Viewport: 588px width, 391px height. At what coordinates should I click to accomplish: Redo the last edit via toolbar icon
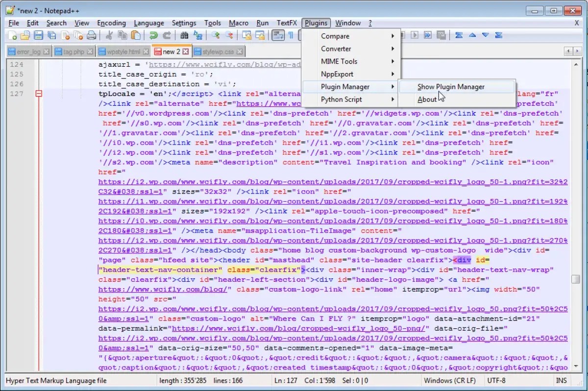(167, 35)
